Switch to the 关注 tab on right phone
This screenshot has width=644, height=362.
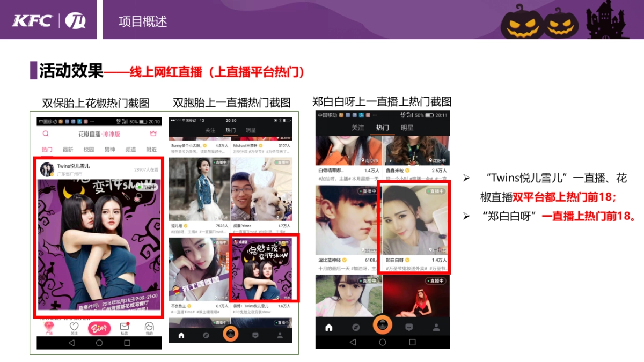tap(358, 128)
